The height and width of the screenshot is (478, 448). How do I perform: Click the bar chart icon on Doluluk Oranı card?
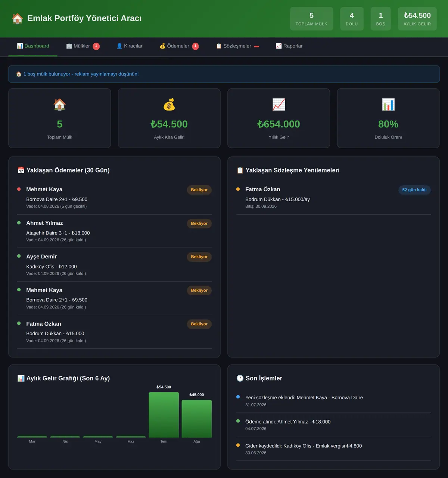coord(388,105)
